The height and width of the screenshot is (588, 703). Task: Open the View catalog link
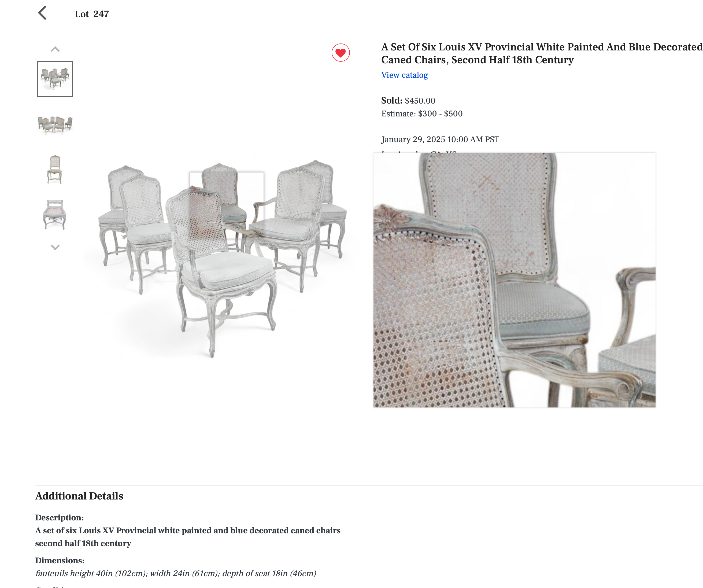pyautogui.click(x=404, y=75)
